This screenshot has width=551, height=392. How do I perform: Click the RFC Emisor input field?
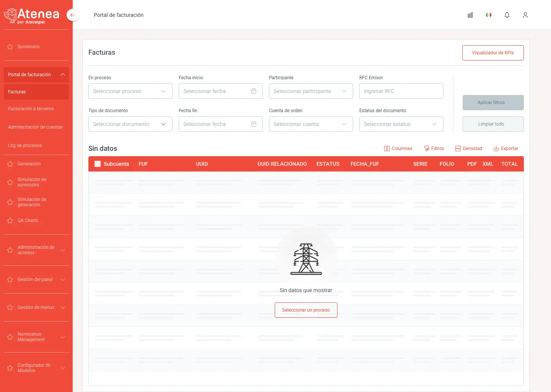[x=401, y=91]
